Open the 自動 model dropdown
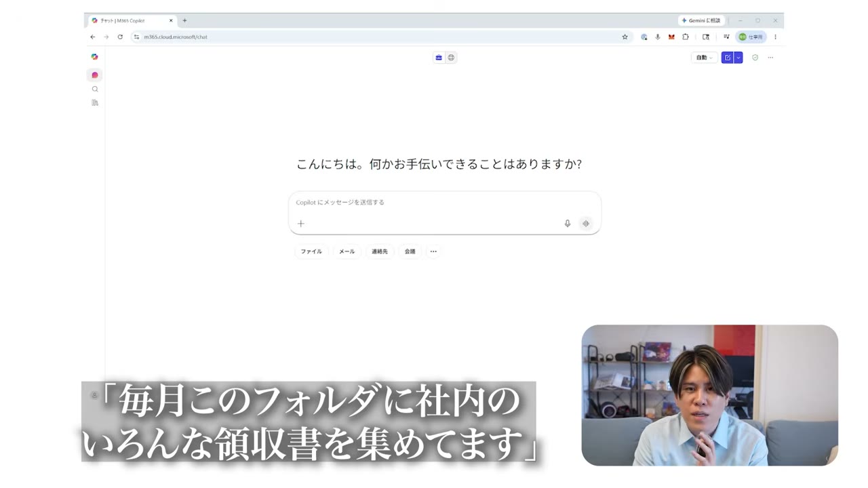The width and height of the screenshot is (868, 488). [705, 58]
